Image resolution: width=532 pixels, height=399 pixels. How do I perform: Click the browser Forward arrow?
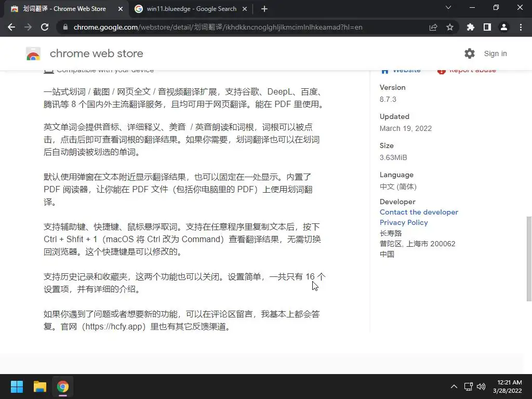click(x=28, y=27)
